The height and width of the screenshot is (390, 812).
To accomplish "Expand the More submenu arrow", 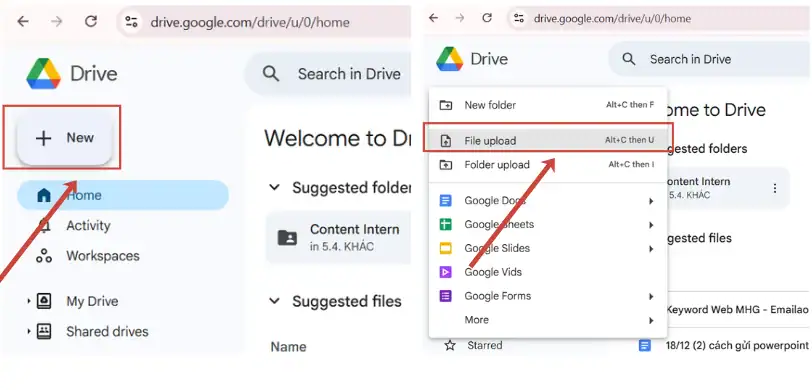I will click(651, 321).
